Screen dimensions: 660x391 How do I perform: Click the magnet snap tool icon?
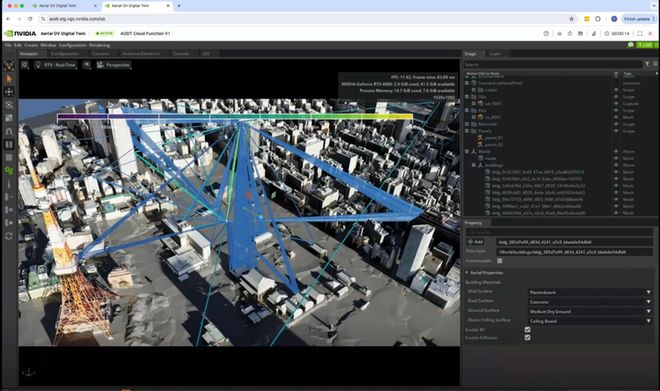[x=9, y=131]
